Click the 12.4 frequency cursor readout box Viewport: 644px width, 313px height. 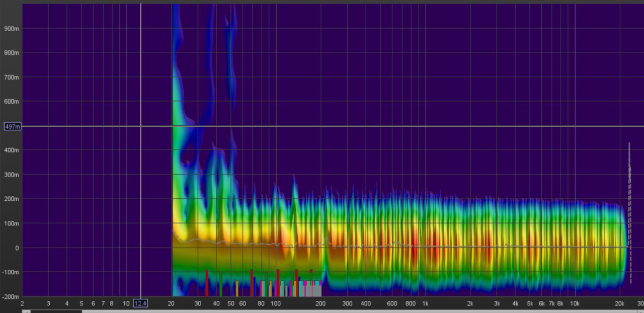140,303
